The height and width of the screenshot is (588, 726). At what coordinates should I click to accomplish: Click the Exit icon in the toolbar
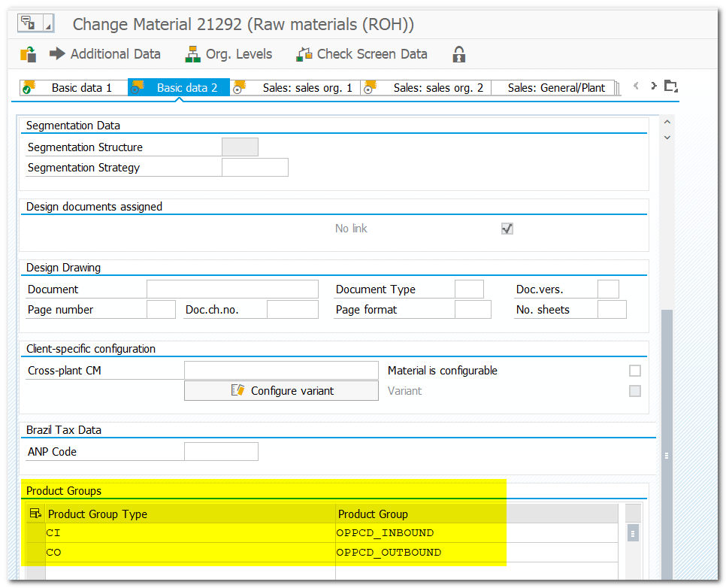coord(29,53)
